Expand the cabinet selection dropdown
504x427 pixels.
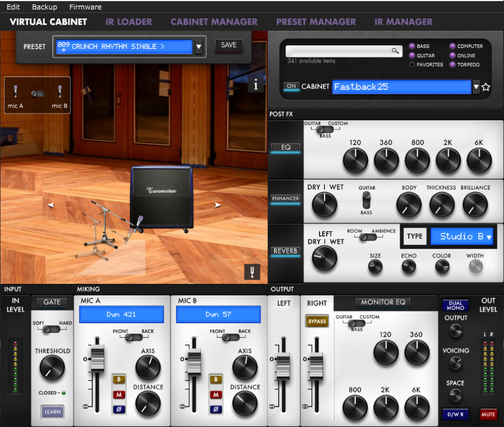[x=476, y=87]
